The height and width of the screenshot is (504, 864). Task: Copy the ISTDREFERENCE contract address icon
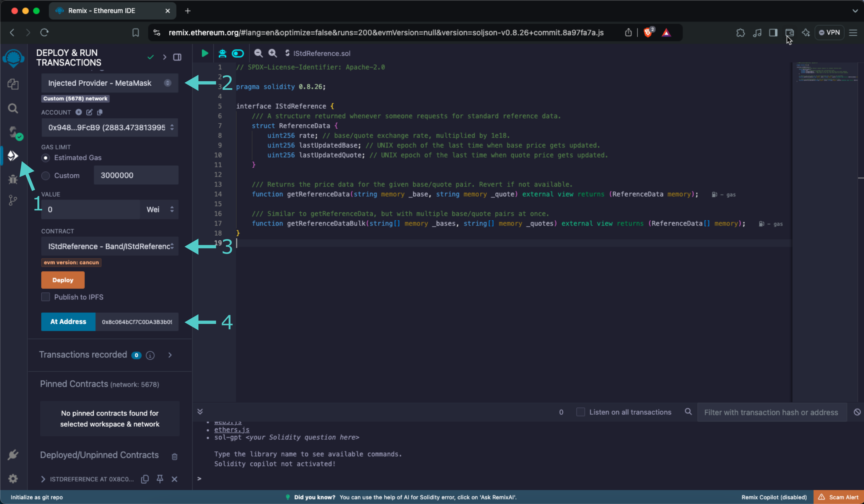tap(145, 479)
